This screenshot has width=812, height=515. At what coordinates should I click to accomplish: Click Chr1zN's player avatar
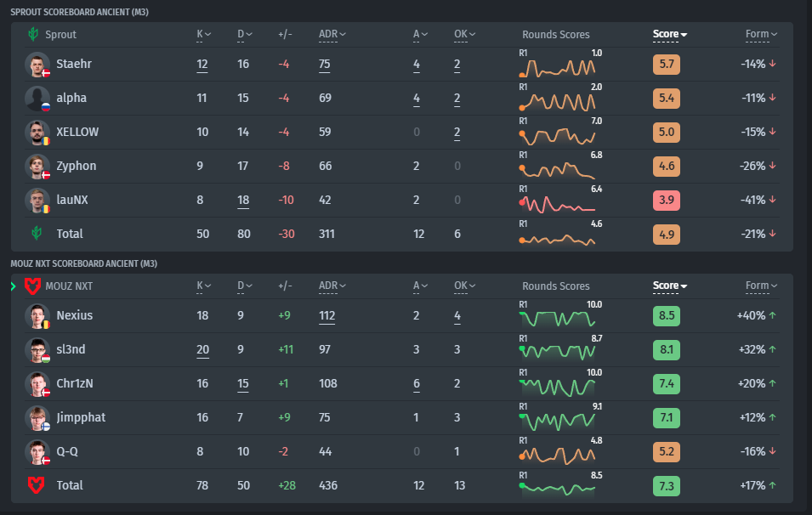tap(37, 384)
